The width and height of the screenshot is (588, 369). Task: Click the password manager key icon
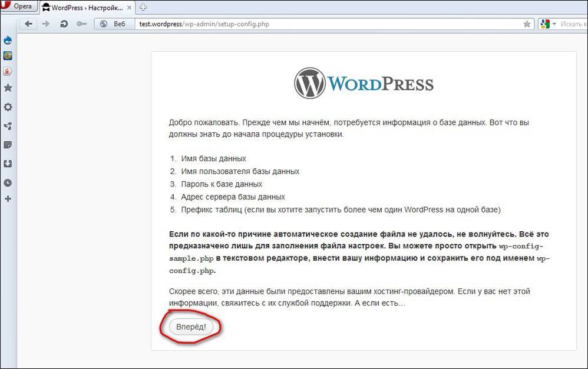coord(81,24)
